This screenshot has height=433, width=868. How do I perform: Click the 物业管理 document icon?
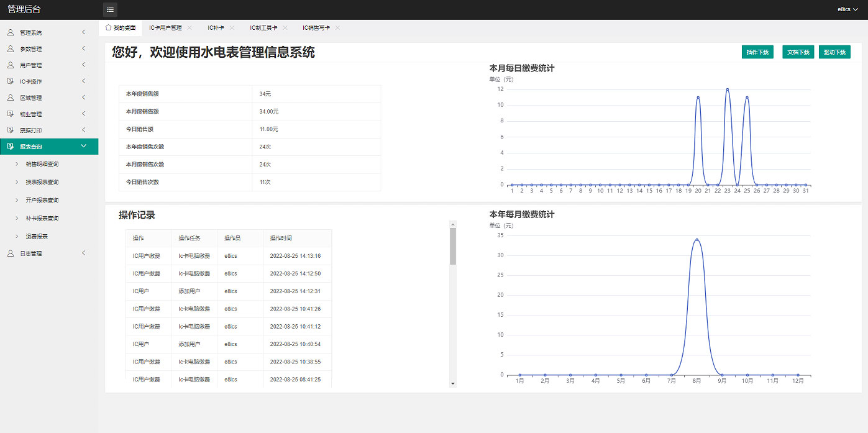click(10, 114)
